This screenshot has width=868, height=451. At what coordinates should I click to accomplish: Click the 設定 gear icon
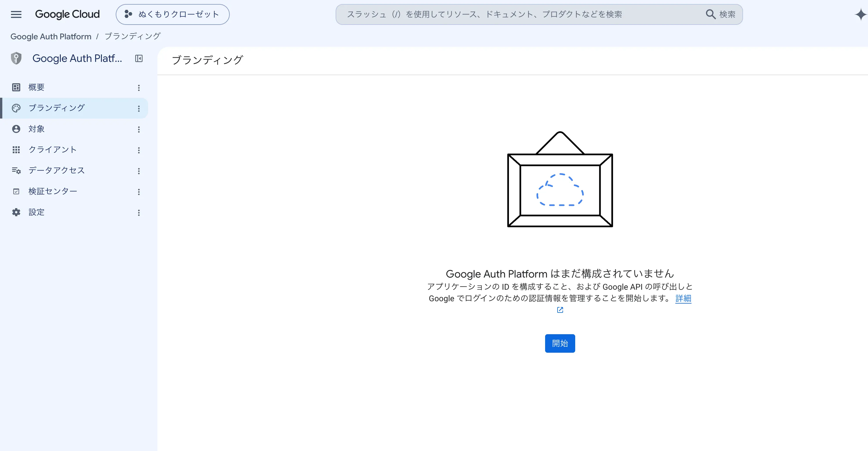[x=16, y=212]
